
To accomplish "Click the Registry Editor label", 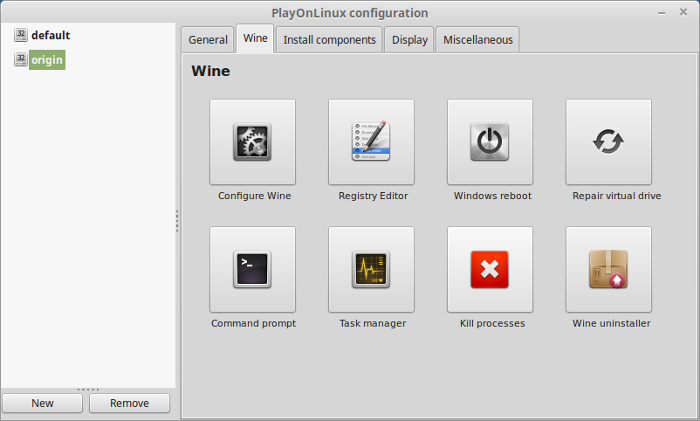I will pyautogui.click(x=373, y=196).
